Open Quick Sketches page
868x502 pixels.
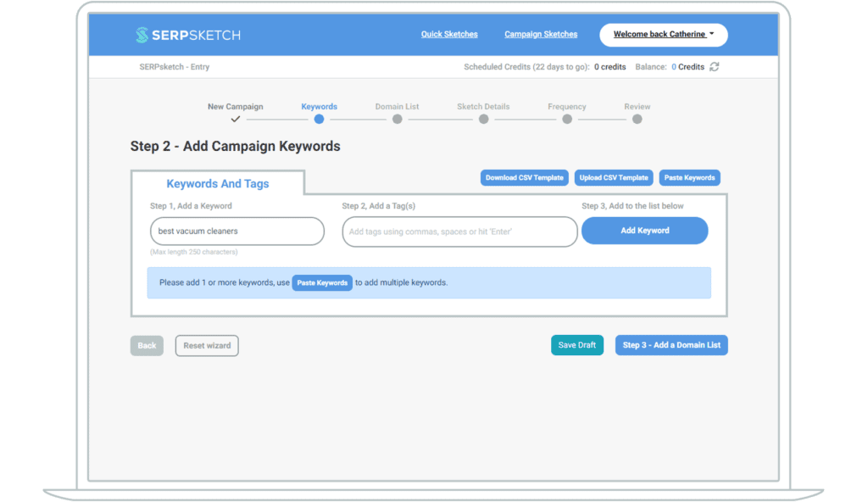pos(449,35)
